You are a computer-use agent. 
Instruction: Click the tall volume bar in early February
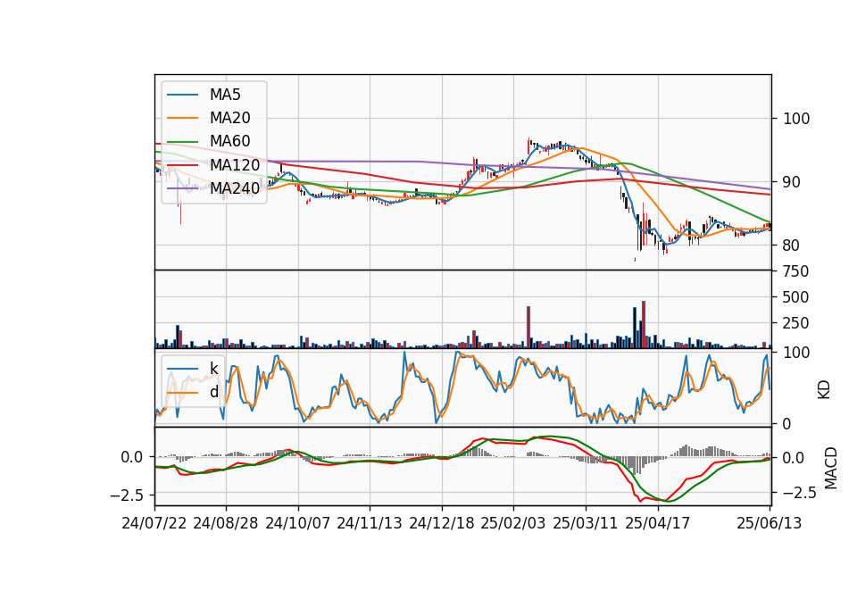[528, 328]
